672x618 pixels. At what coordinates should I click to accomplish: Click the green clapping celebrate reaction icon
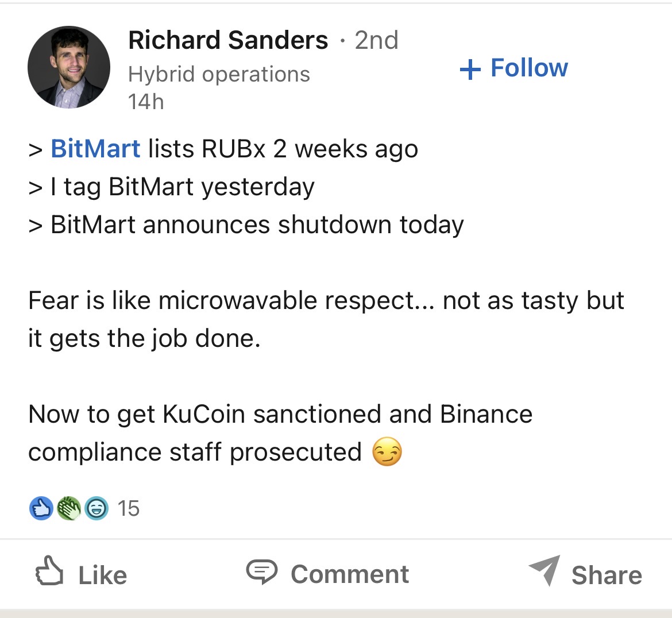coord(69,508)
